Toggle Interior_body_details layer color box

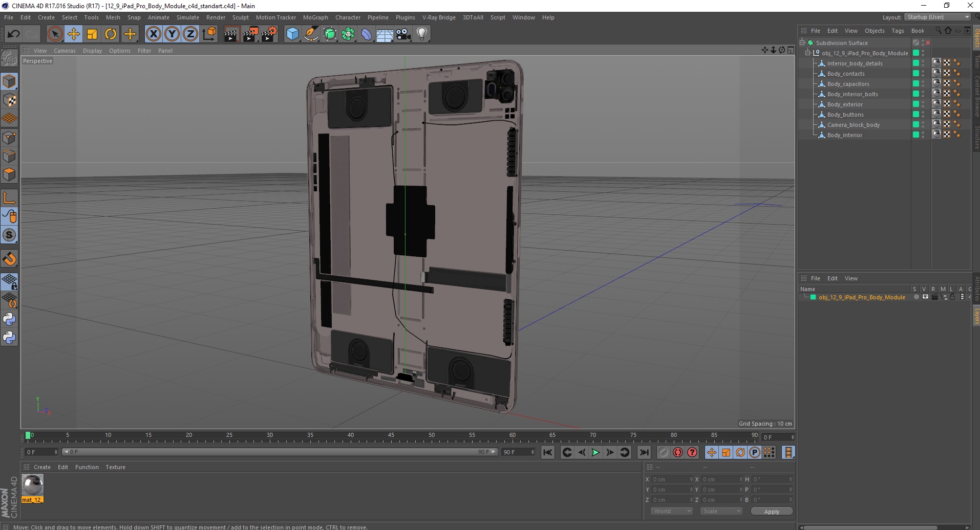click(916, 63)
